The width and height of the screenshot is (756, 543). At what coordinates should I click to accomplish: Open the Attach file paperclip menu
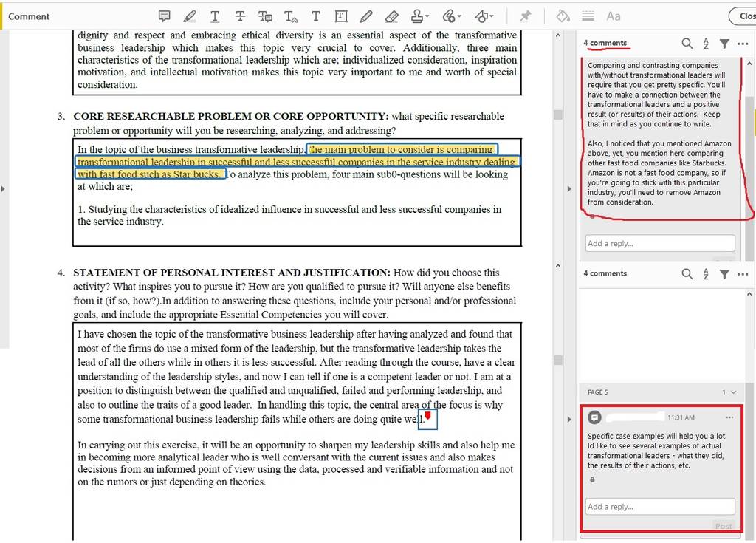click(x=451, y=16)
